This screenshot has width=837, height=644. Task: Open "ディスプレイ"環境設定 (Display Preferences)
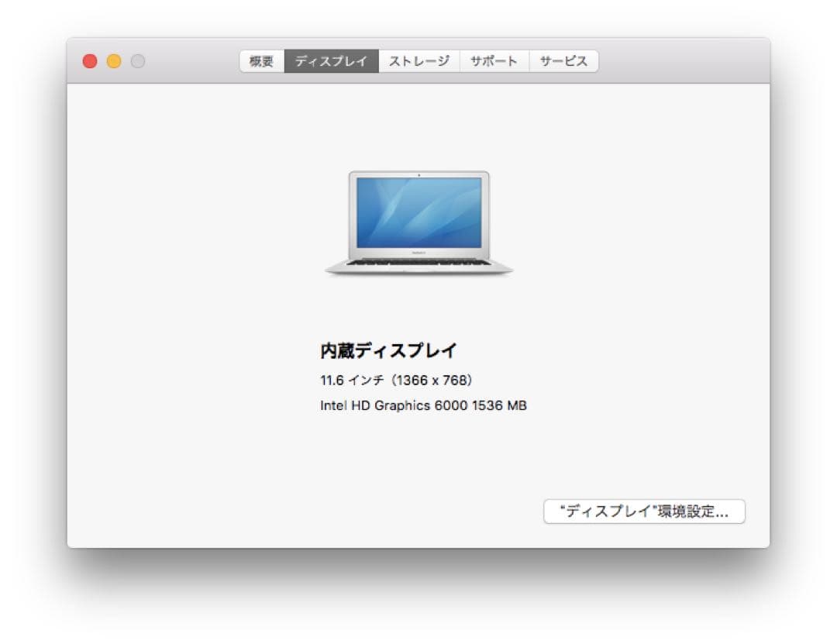(x=644, y=511)
